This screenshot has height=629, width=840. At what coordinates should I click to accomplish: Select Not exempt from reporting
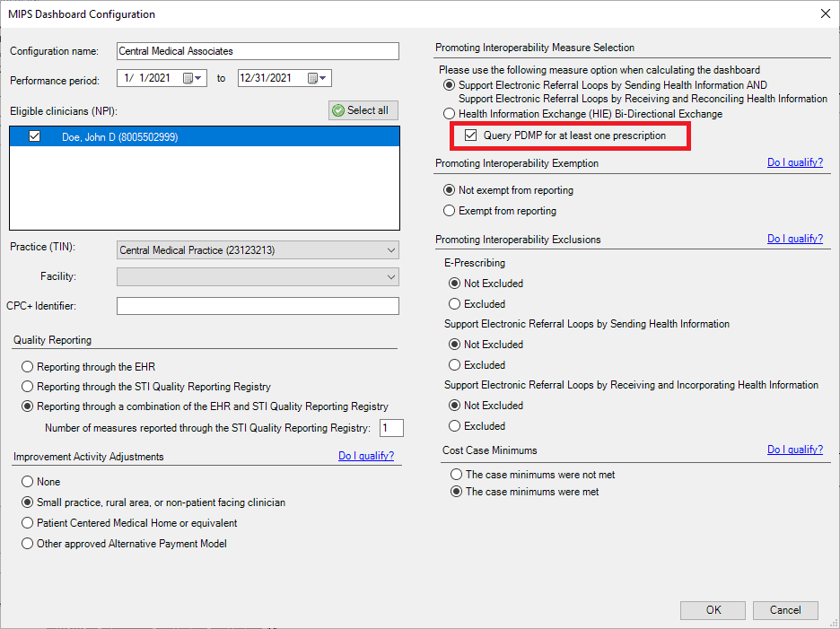449,189
